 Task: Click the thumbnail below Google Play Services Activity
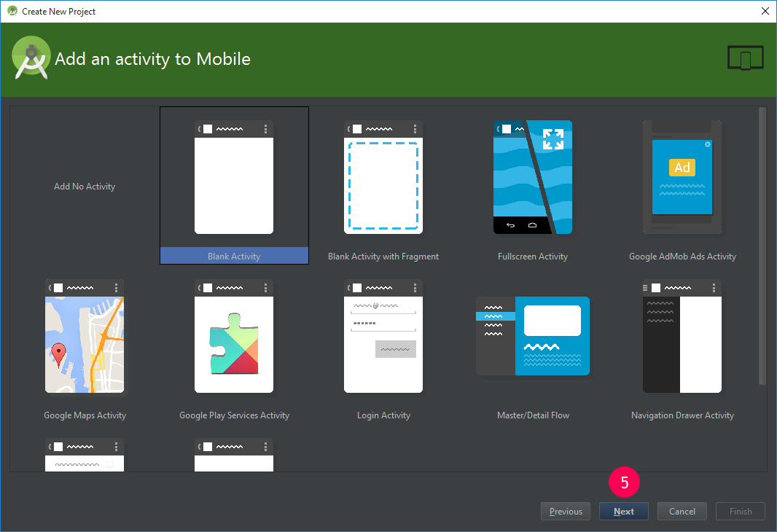(x=233, y=453)
